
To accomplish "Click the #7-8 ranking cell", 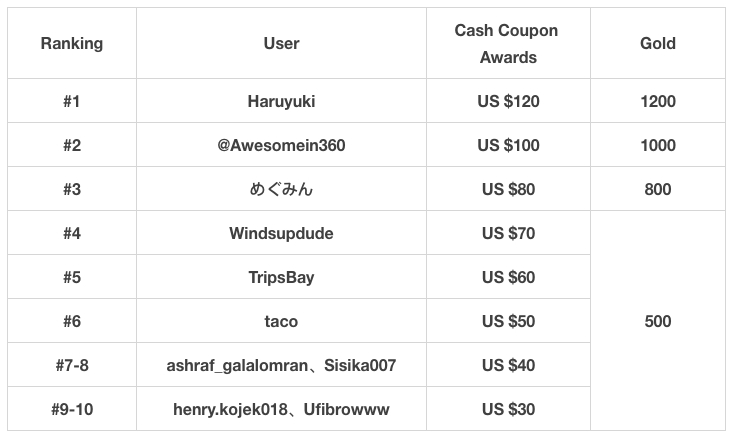I will point(72,365).
